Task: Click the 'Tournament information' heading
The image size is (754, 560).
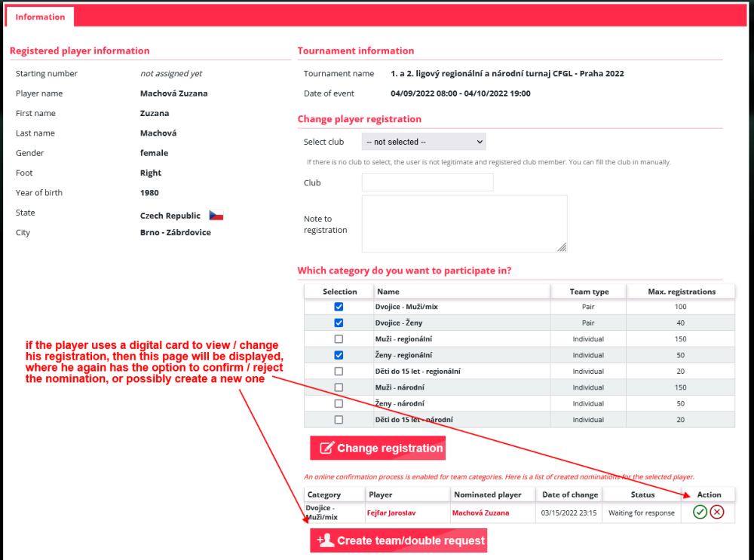Action: tap(356, 50)
